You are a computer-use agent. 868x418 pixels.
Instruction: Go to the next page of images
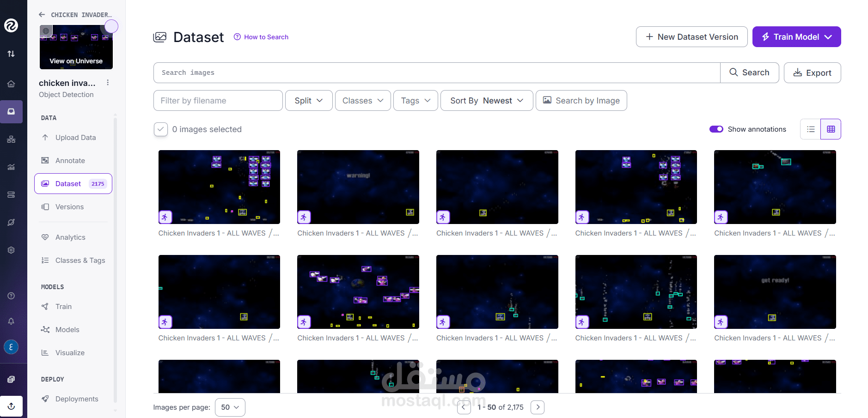coord(538,407)
